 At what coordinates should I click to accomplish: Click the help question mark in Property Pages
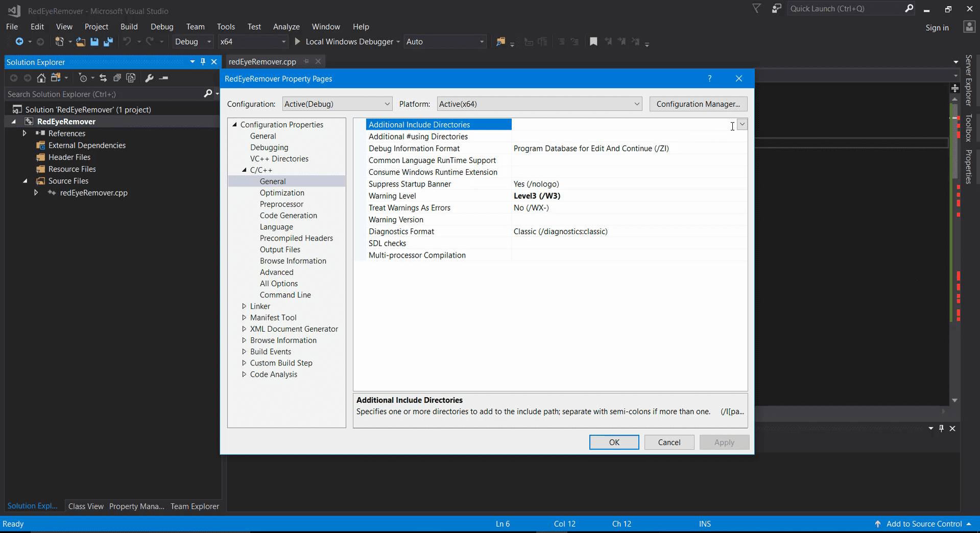pyautogui.click(x=709, y=78)
